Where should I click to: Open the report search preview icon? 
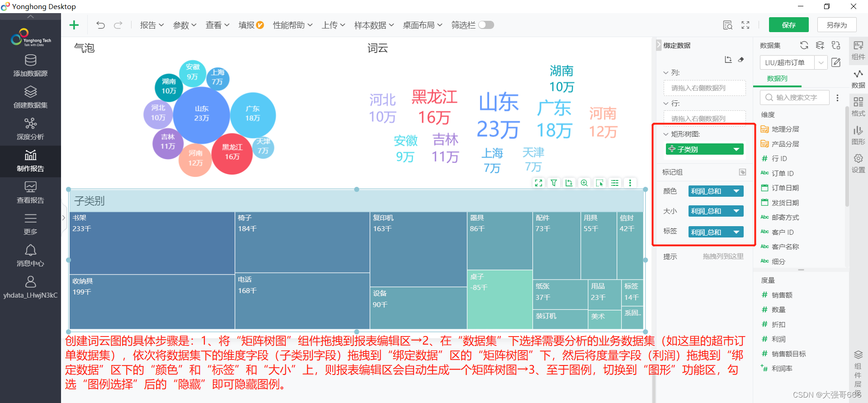click(727, 25)
